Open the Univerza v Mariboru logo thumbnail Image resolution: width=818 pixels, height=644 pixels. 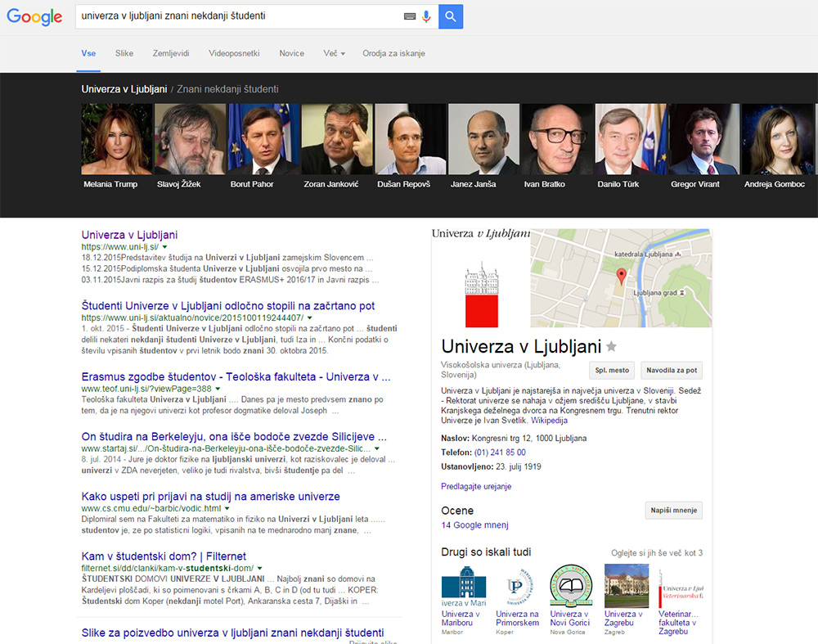pos(464,586)
